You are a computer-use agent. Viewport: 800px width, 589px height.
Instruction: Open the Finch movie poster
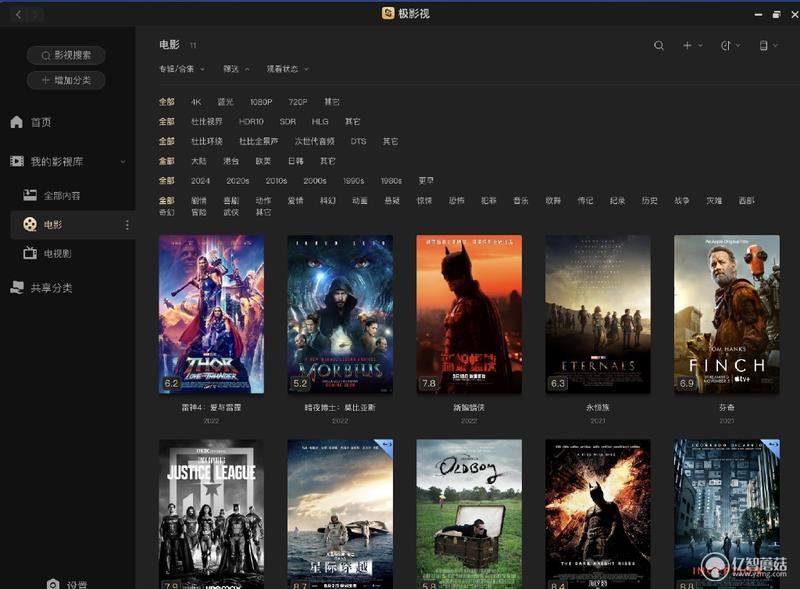[x=727, y=314]
